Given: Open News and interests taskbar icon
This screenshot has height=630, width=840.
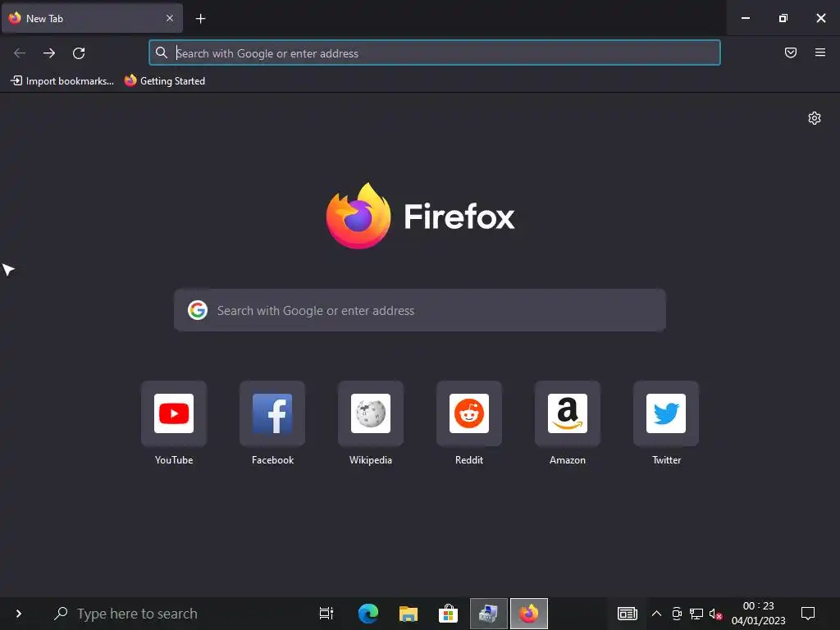Looking at the screenshot, I should 628,614.
